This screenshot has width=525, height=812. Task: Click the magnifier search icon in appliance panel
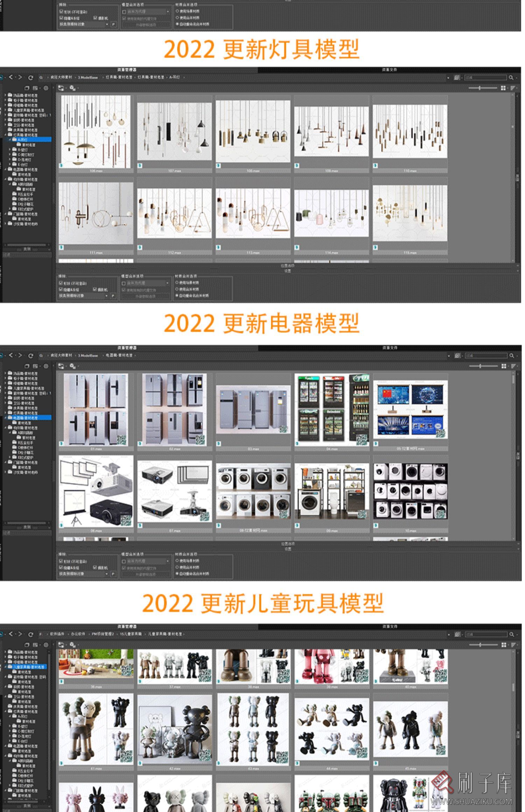tap(511, 356)
